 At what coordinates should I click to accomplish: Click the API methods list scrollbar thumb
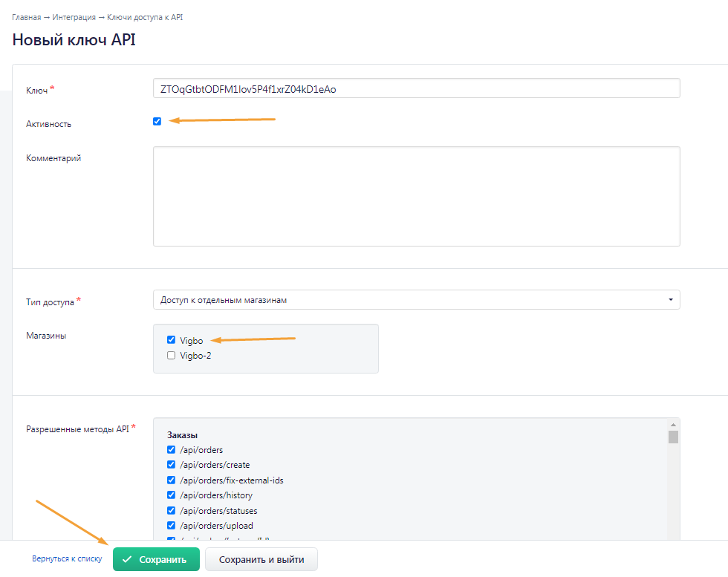(673, 437)
